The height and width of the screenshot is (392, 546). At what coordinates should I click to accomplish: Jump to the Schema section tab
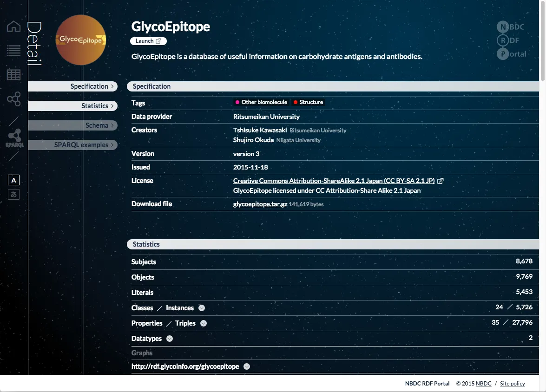[73, 125]
